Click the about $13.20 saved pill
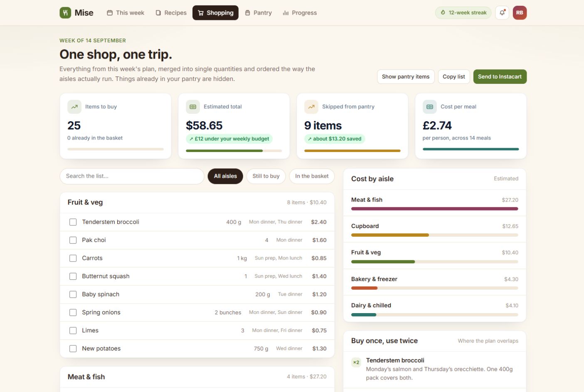 (335, 139)
